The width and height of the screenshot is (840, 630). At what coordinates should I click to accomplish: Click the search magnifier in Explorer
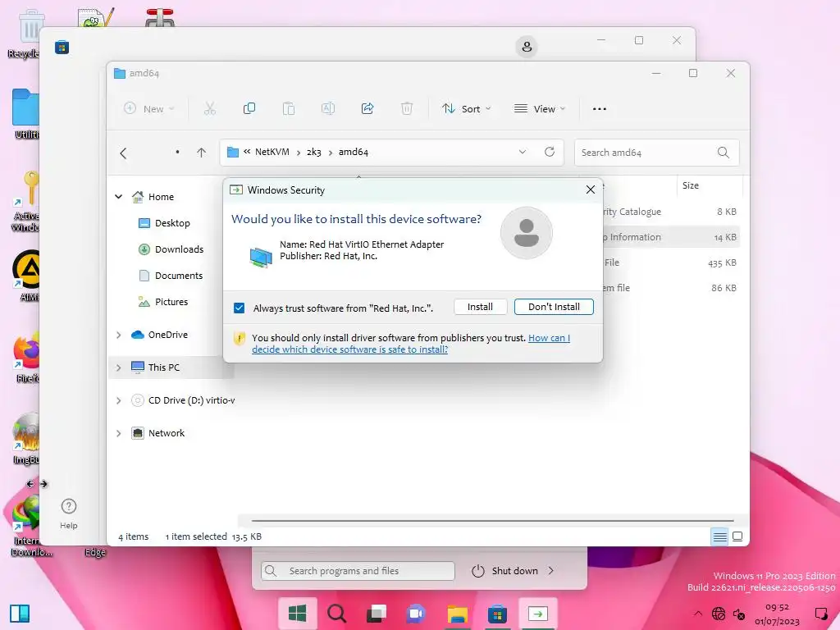pyautogui.click(x=724, y=153)
